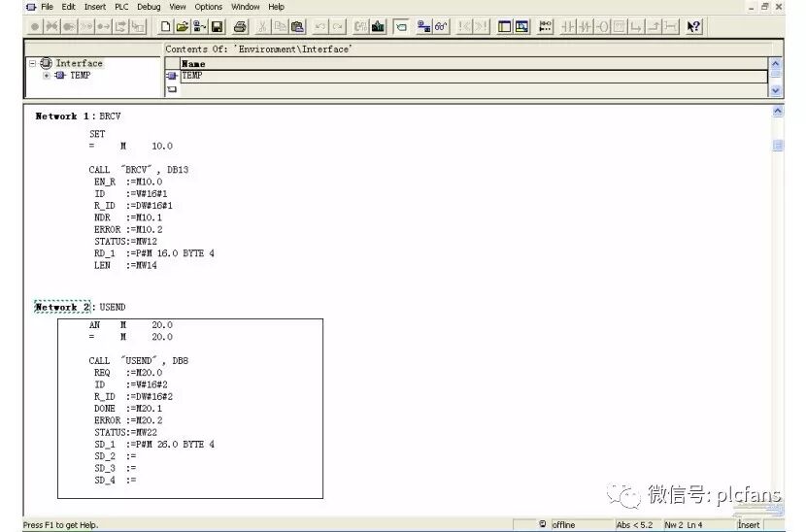The height and width of the screenshot is (532, 806).
Task: Click the Open Branch icon
Action: coord(636,26)
